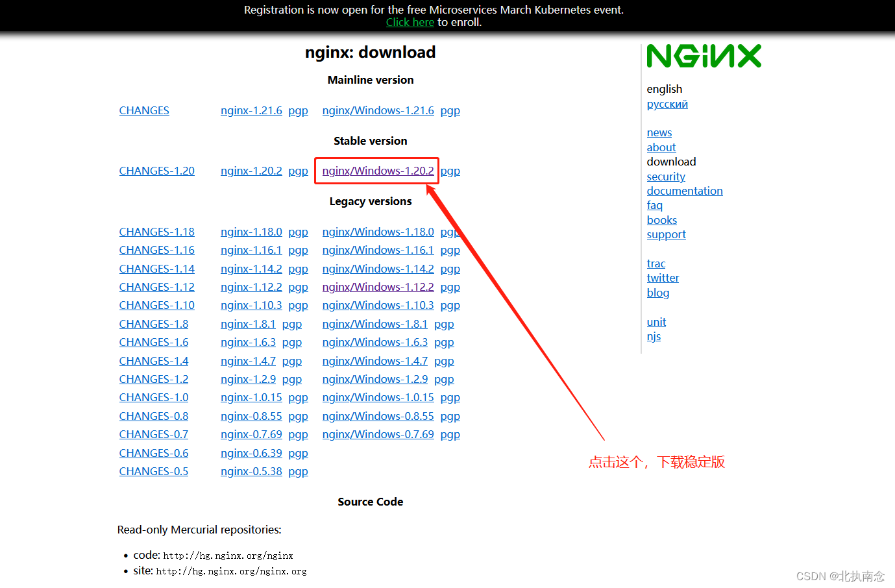Open pgp signature for nginx/Windows-0.7.69
Screen dimensions: 895x588
tap(450, 435)
